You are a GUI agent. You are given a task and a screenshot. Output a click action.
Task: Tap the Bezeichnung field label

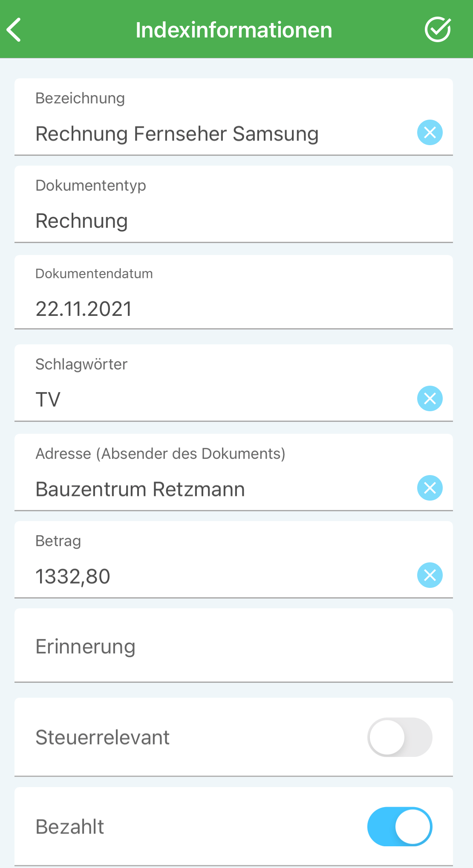[80, 98]
